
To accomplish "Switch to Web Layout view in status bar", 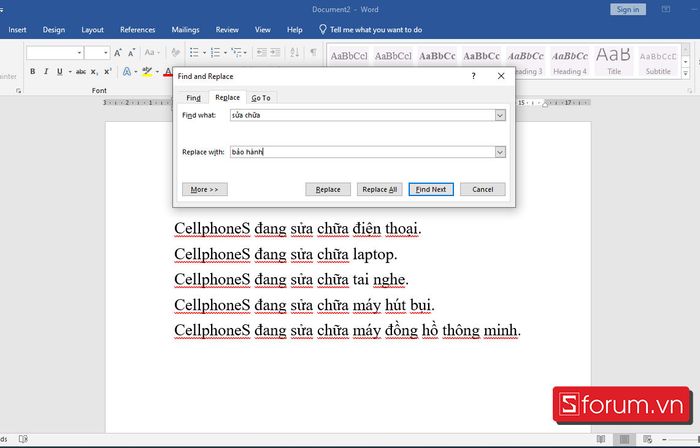I will click(x=647, y=440).
